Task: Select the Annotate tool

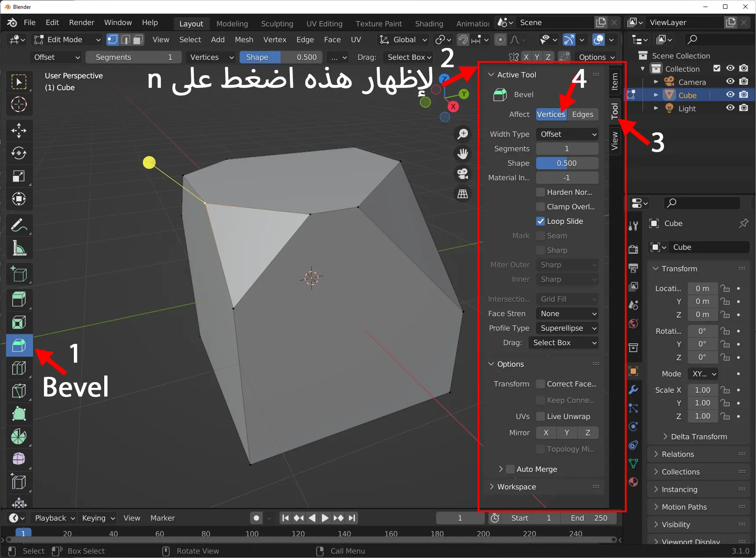Action: pos(19,225)
